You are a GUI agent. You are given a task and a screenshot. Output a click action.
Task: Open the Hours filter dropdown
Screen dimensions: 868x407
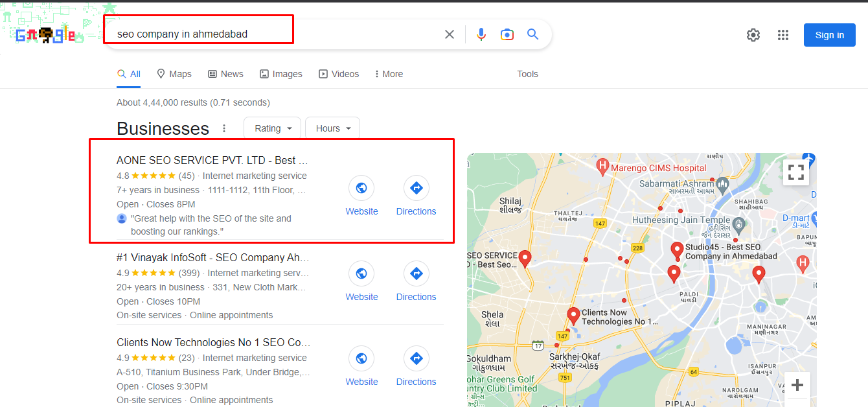[333, 128]
